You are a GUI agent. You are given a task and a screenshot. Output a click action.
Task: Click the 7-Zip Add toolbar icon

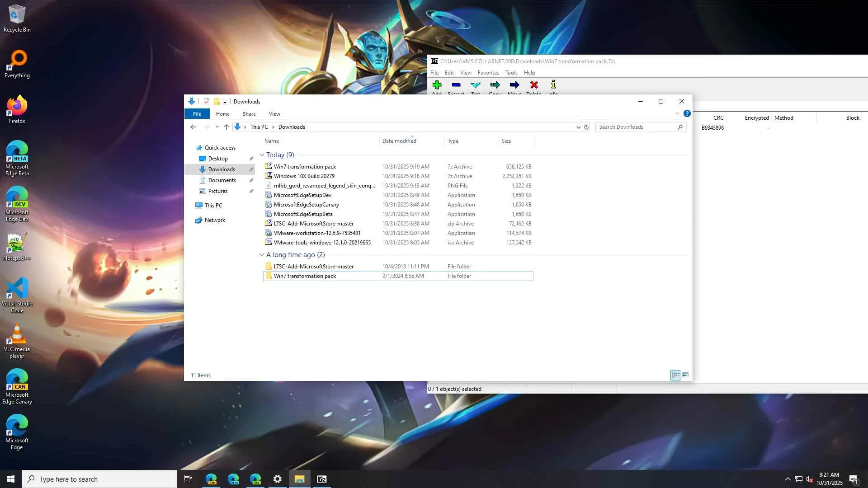tap(437, 85)
